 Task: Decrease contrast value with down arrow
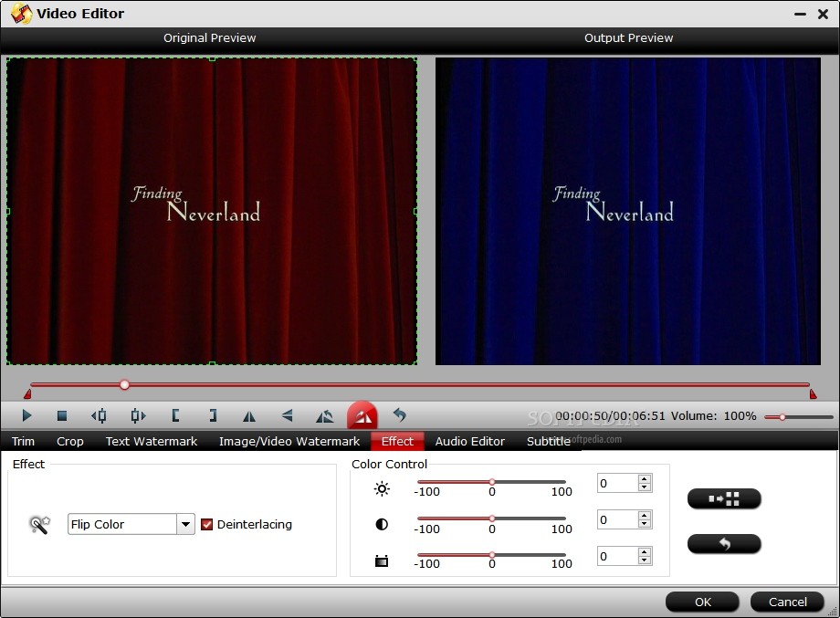click(645, 524)
